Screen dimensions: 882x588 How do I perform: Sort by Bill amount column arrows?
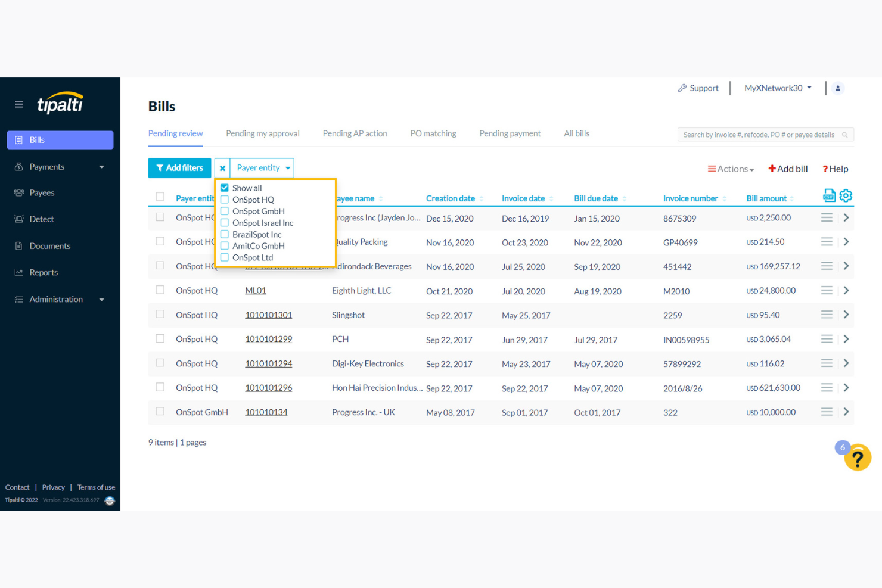click(792, 199)
